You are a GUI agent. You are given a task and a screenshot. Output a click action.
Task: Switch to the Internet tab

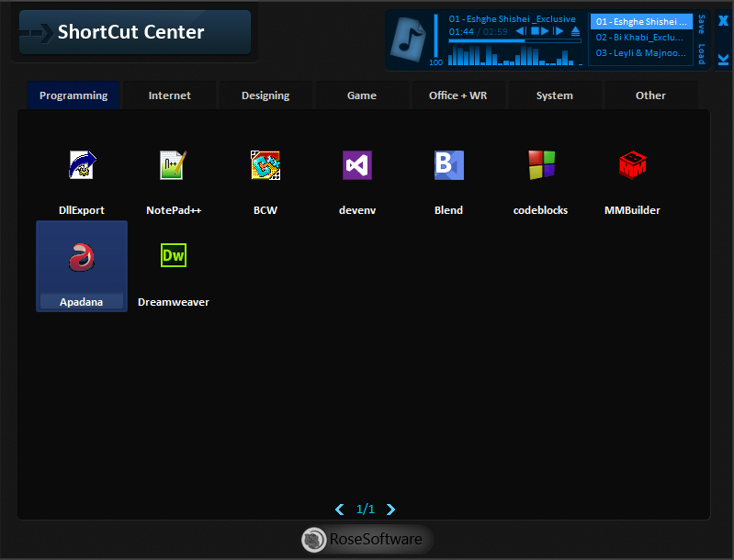click(169, 95)
